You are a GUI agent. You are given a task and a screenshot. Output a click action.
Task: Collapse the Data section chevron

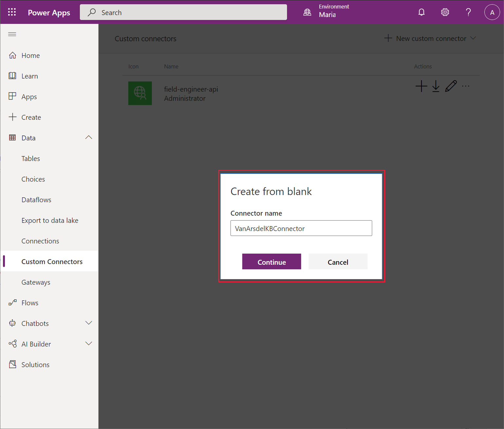coord(89,137)
